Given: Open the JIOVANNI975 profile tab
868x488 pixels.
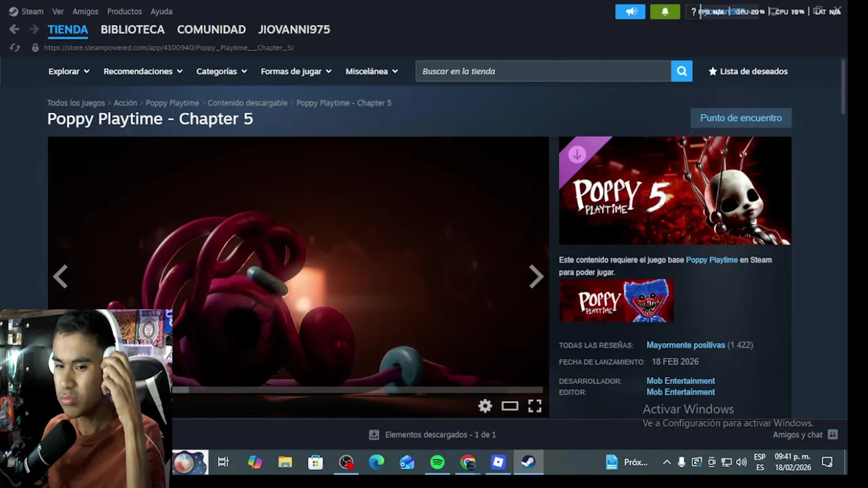Looking at the screenshot, I should pos(294,29).
